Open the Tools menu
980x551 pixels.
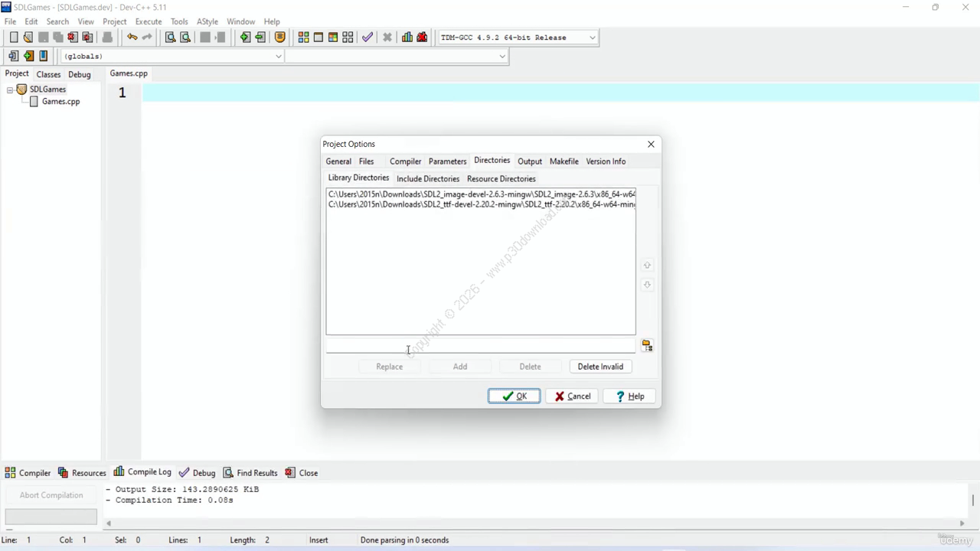click(x=179, y=21)
